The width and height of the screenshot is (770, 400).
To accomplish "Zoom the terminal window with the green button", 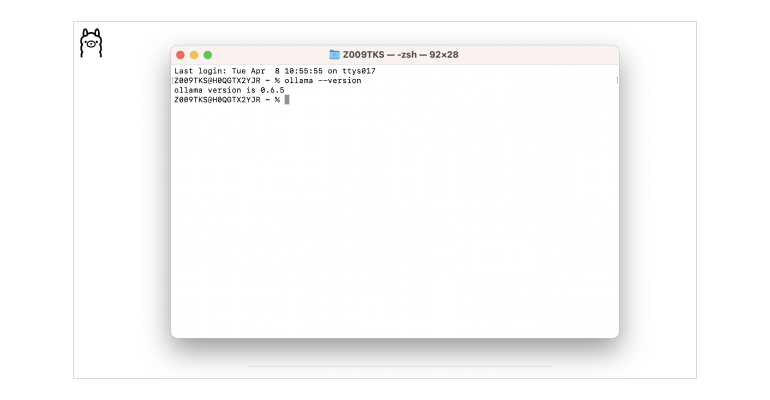I will 208,55.
